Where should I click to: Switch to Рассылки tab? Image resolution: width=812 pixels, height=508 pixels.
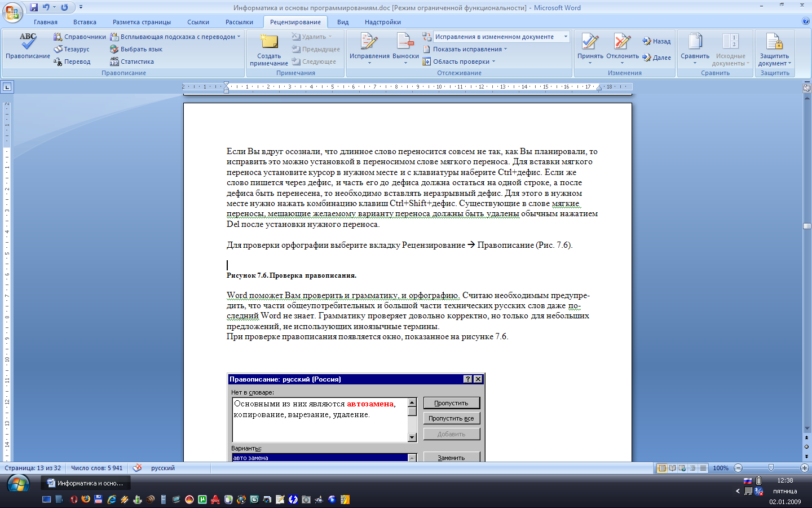(239, 22)
